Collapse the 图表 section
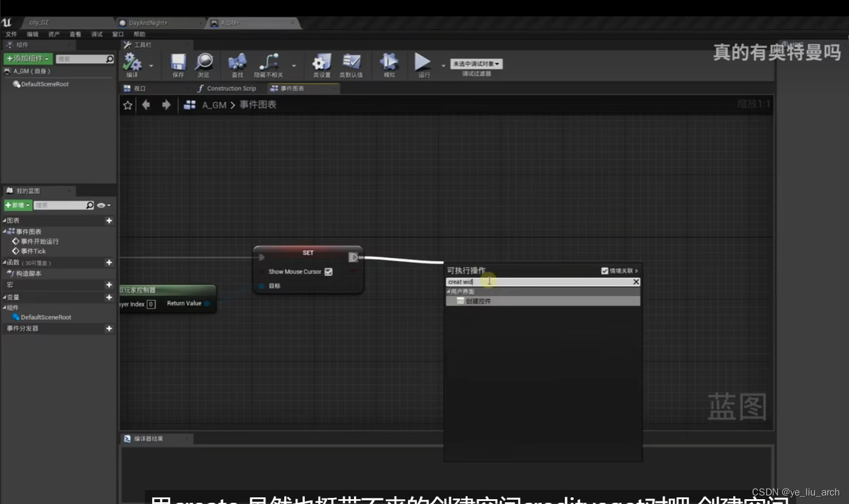The height and width of the screenshot is (504, 849). pyautogui.click(x=5, y=220)
